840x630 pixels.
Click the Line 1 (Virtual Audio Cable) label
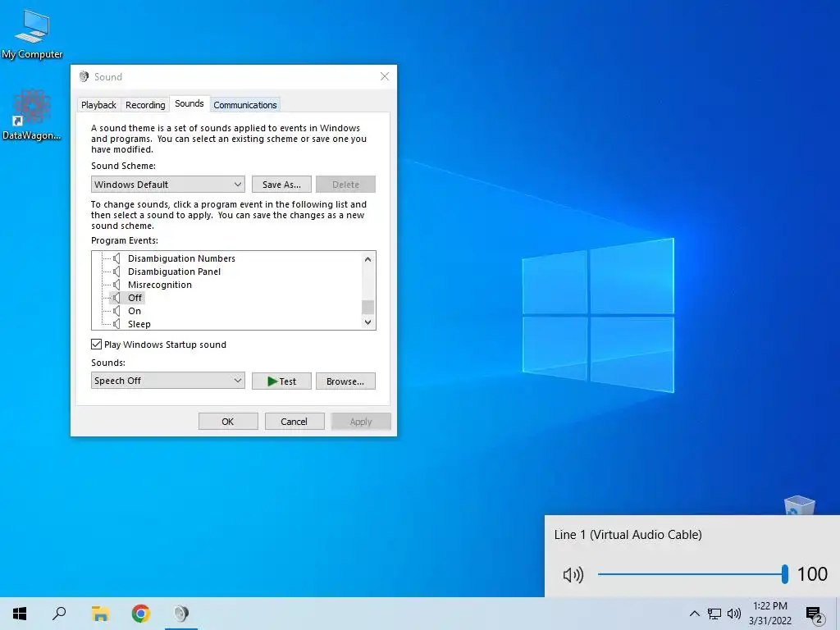(628, 535)
